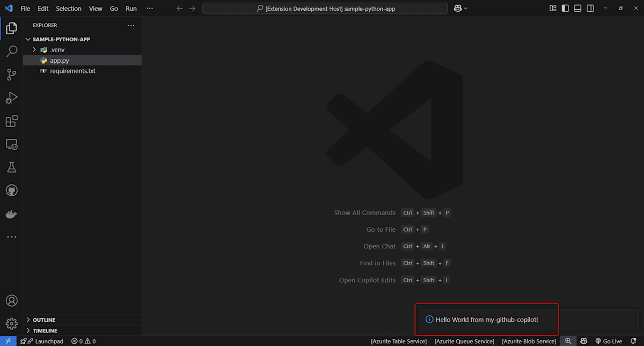Open the Edit menu
Screen dimensions: 644x346
pyautogui.click(x=43, y=9)
